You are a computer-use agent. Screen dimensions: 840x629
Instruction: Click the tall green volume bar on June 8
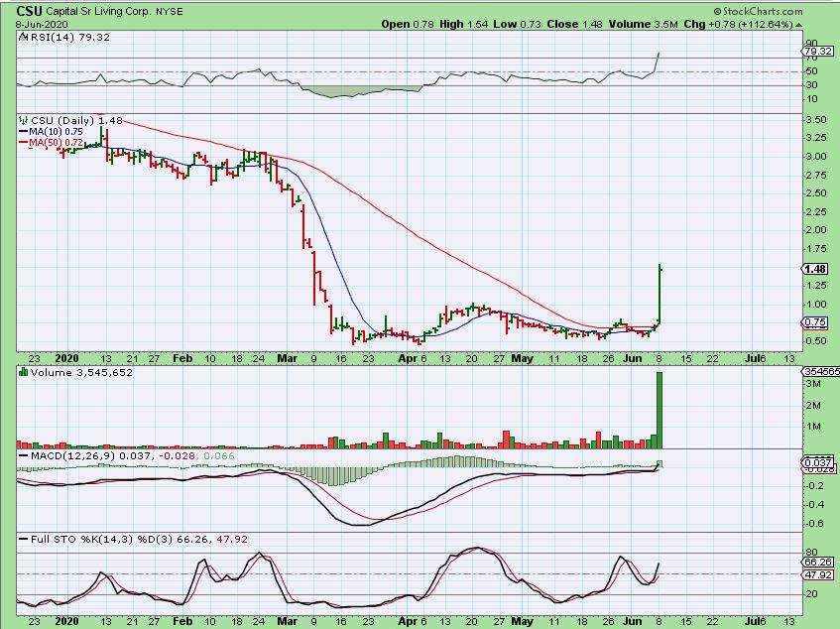point(660,410)
